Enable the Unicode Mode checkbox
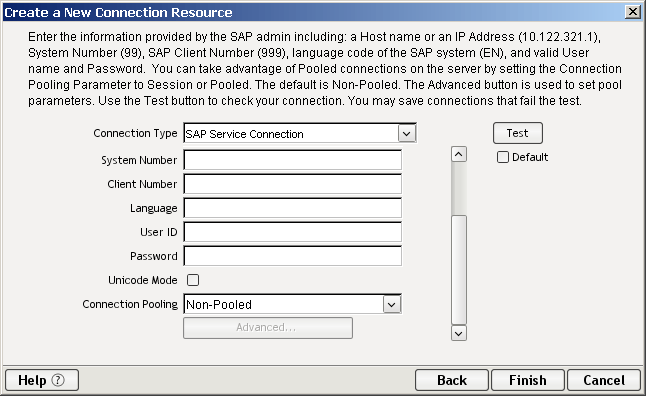 click(193, 280)
